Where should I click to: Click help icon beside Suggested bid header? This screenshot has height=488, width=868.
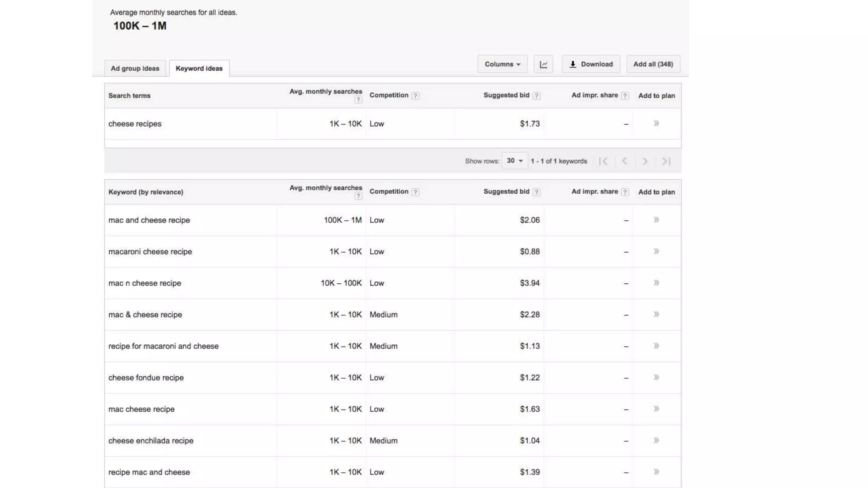536,96
